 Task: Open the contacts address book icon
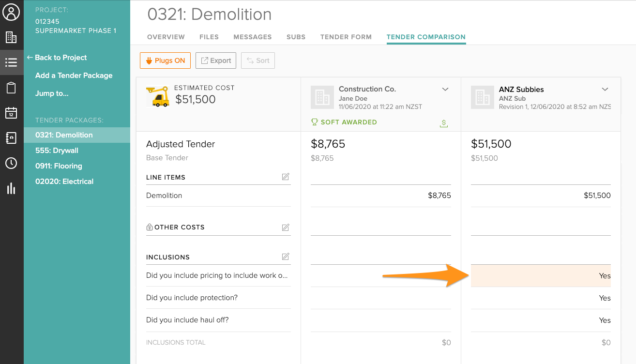point(12,138)
